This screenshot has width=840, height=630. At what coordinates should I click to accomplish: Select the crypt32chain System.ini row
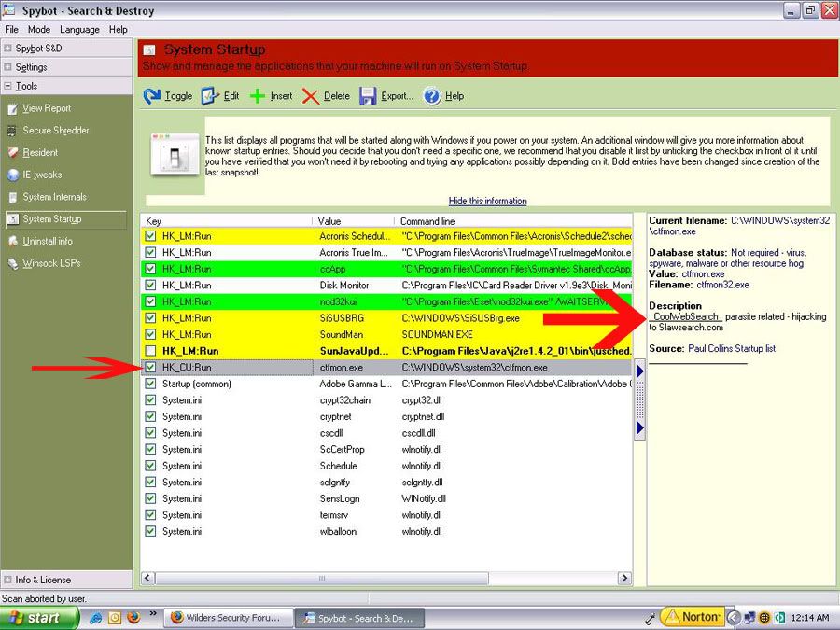(386, 400)
